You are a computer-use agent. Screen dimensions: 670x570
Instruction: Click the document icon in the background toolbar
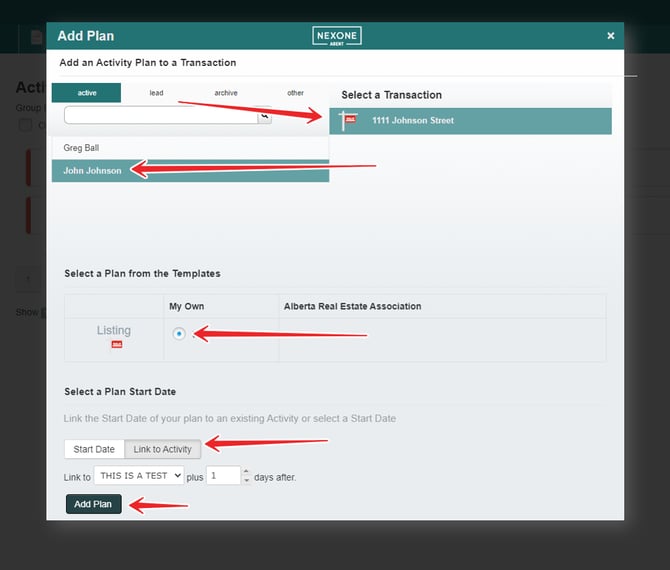pos(37,37)
